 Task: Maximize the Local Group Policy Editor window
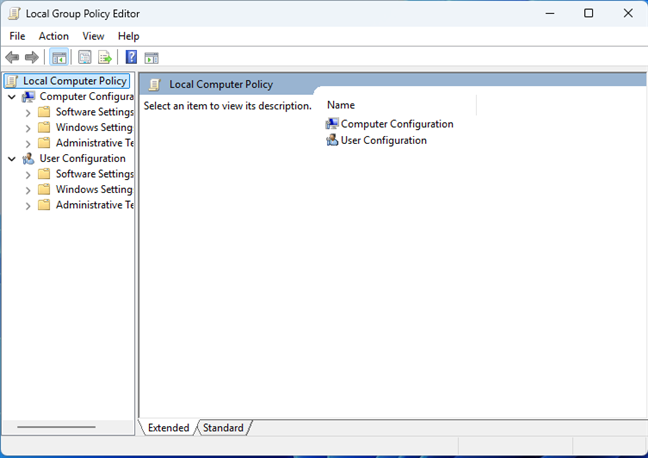click(x=588, y=14)
